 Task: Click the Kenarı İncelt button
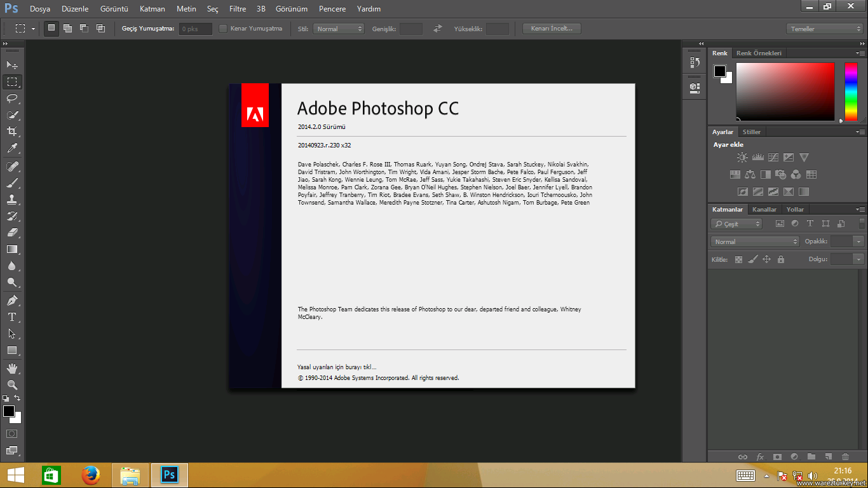(551, 29)
